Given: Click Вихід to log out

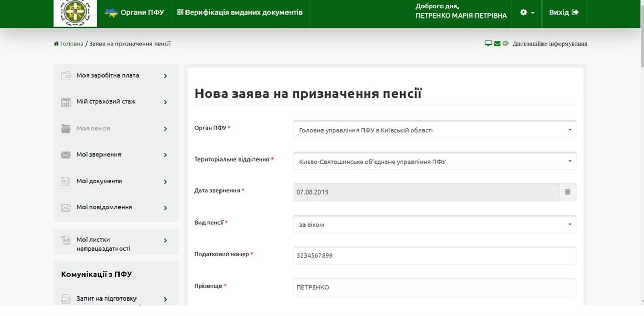Looking at the screenshot, I should [564, 12].
